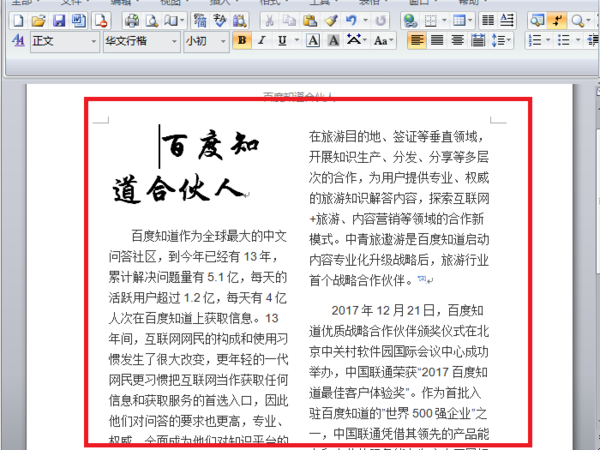Toggle center alignment button
Viewport: 600px width, 450px height.
(458, 40)
